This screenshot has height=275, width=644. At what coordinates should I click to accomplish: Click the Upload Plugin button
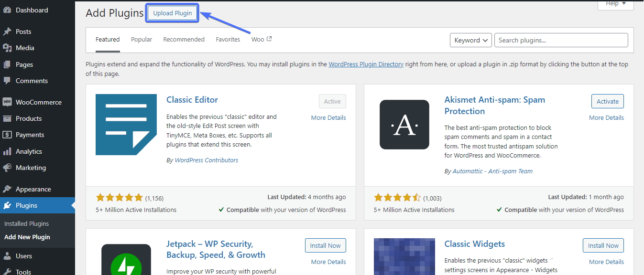click(173, 13)
